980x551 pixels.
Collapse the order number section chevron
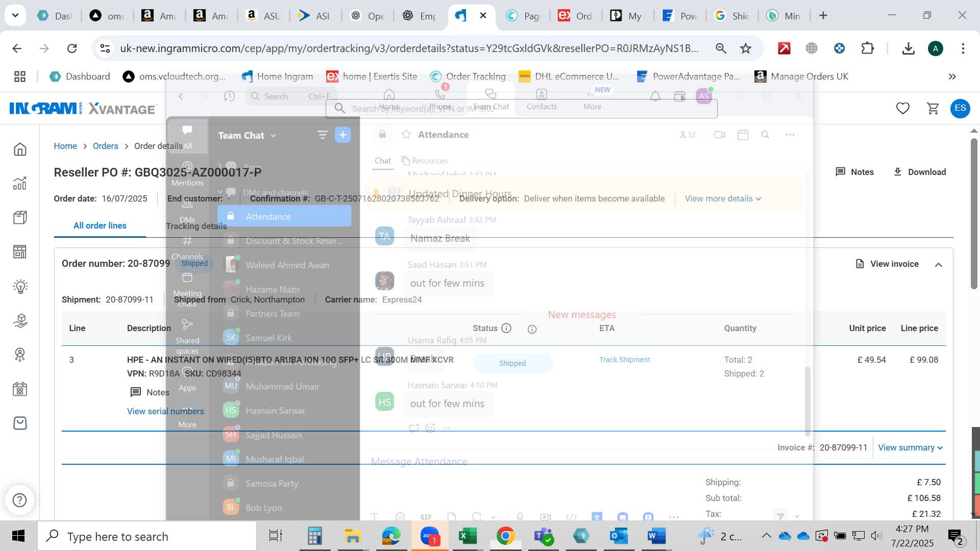938,264
